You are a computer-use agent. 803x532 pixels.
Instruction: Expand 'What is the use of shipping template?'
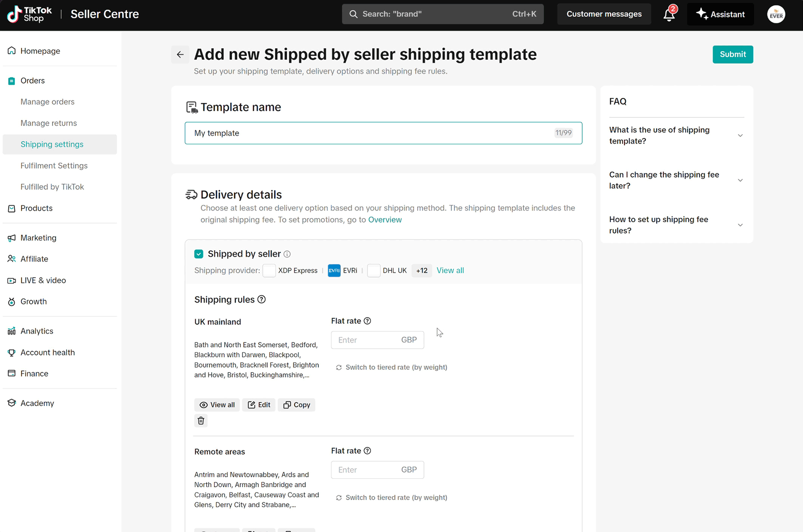pos(740,135)
